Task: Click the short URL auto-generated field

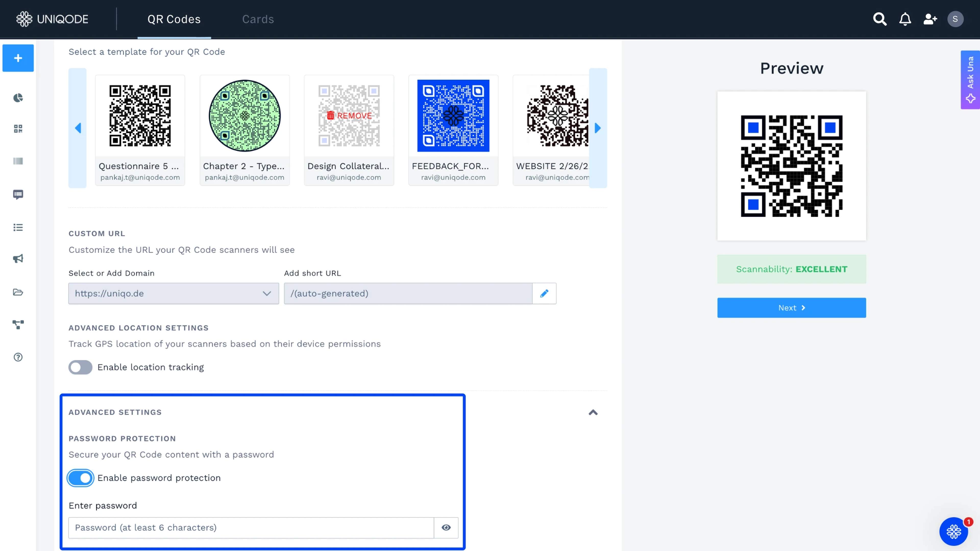Action: tap(408, 294)
